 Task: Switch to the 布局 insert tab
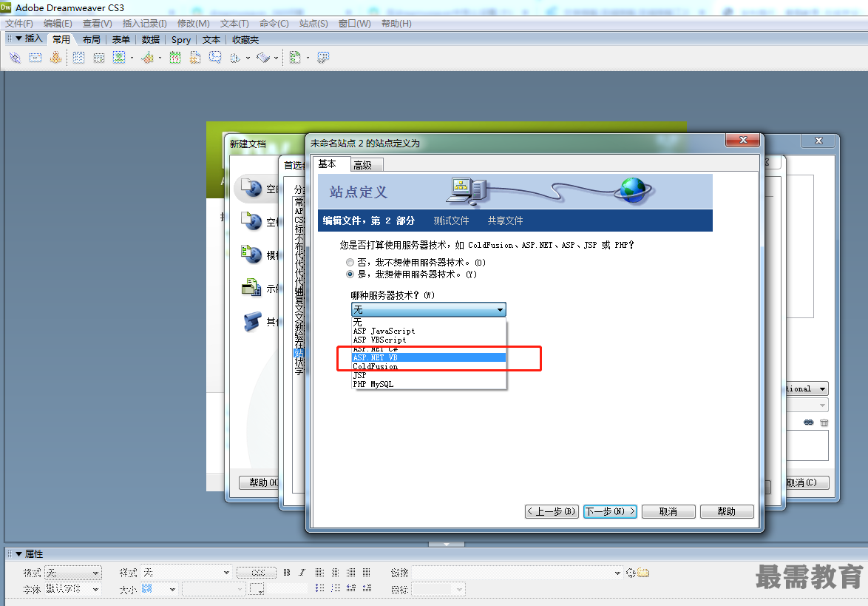pyautogui.click(x=92, y=39)
